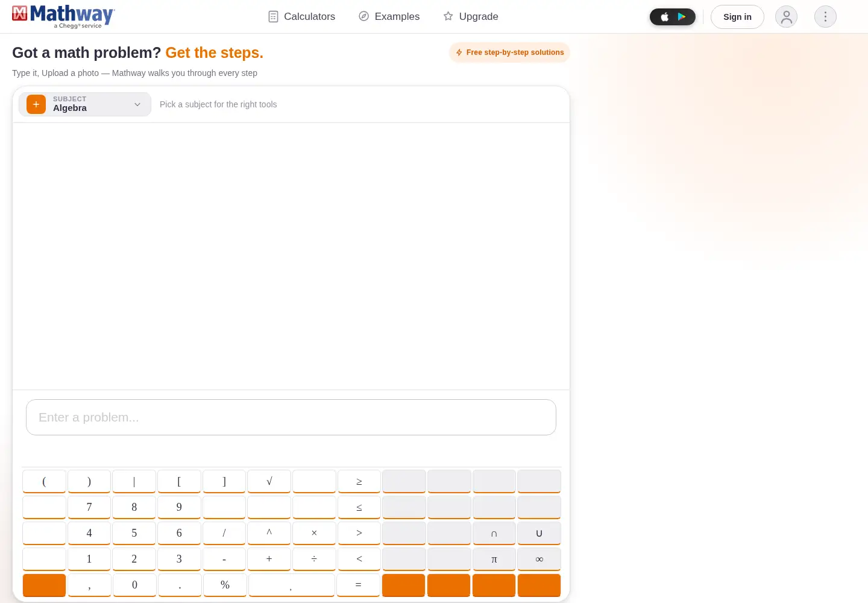Tap the multiplication sign key
Screen dimensions: 868x603
314,533
